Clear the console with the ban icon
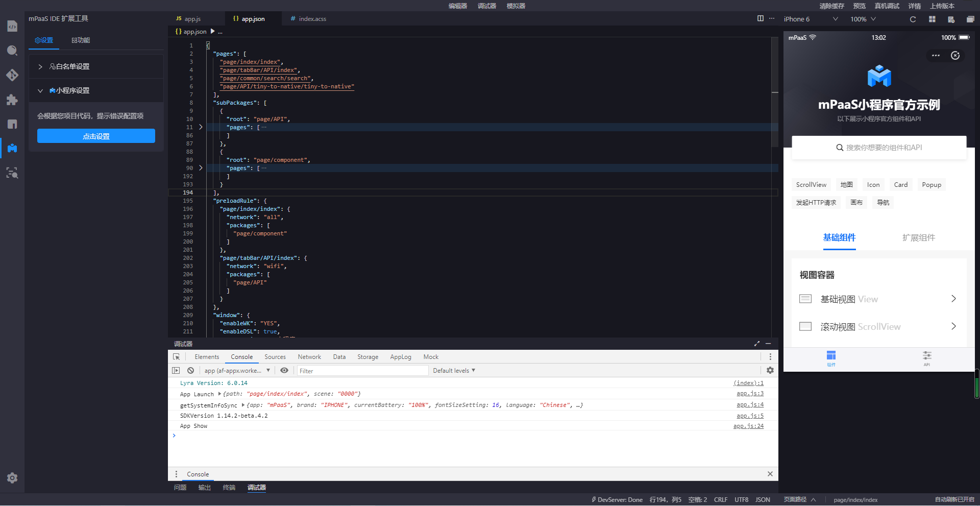This screenshot has width=980, height=506. click(x=190, y=371)
